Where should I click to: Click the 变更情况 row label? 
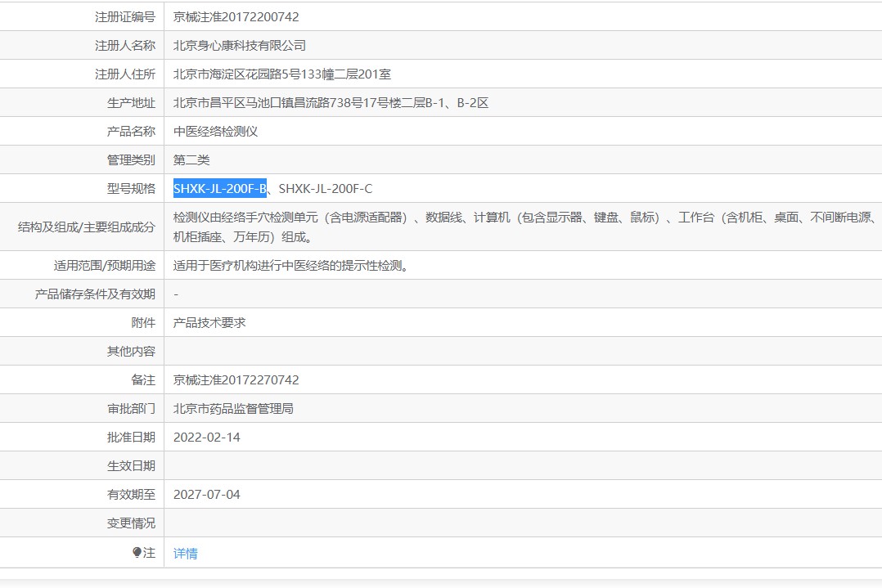[x=131, y=523]
